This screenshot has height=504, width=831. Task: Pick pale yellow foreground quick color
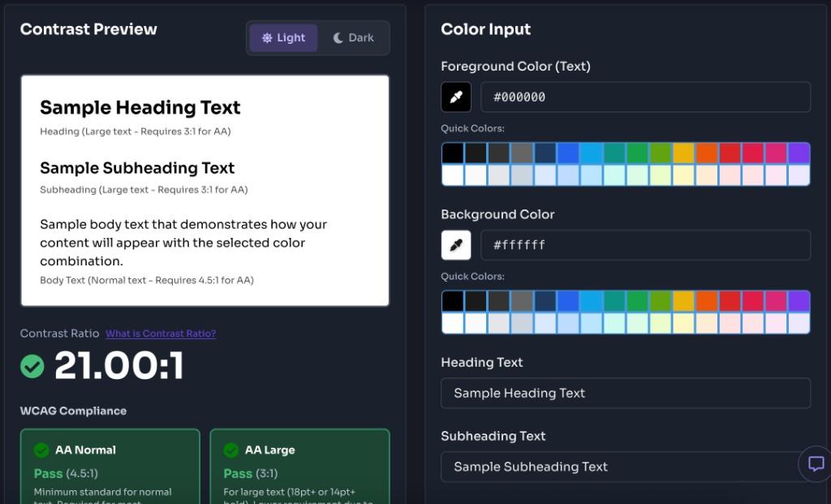coord(683,174)
